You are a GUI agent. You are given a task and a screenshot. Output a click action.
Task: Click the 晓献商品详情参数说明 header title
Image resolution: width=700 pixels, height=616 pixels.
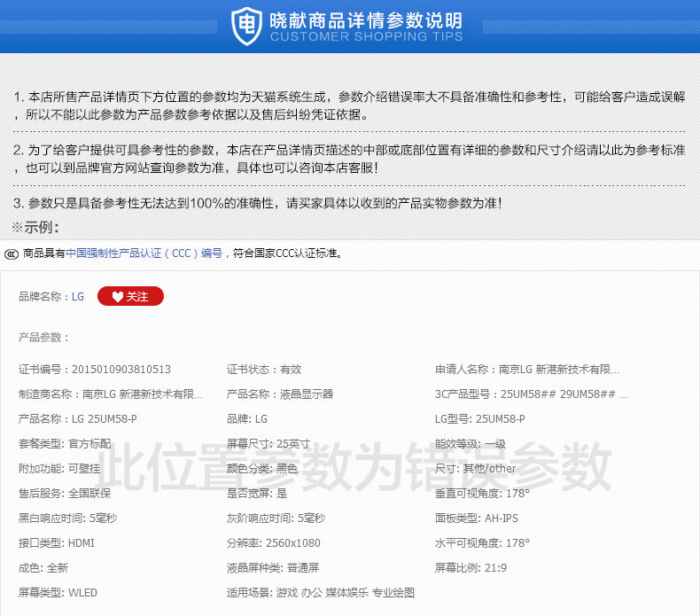click(x=366, y=20)
